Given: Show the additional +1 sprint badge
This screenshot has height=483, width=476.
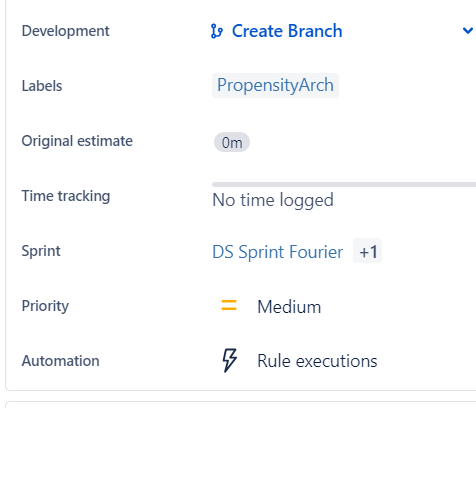Looking at the screenshot, I should point(368,251).
